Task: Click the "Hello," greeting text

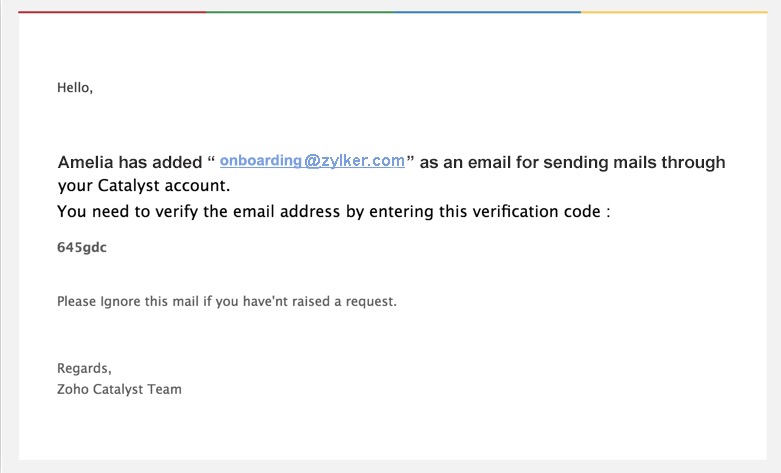Action: pos(75,88)
